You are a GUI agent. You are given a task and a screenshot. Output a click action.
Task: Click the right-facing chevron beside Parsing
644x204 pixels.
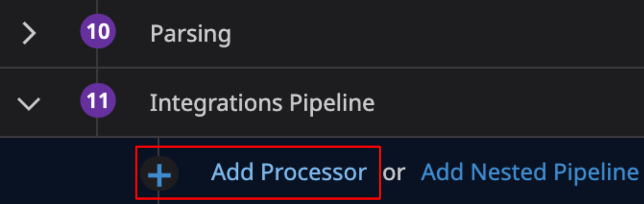tap(29, 33)
